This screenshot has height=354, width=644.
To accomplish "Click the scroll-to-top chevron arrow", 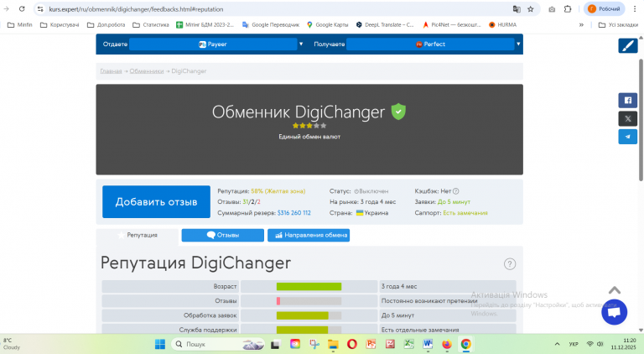I will click(615, 290).
